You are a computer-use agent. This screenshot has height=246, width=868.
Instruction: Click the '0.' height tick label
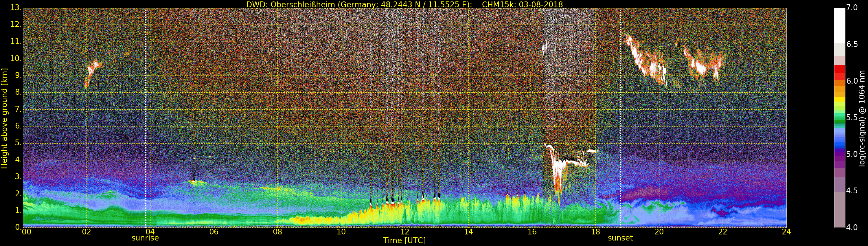(x=18, y=227)
